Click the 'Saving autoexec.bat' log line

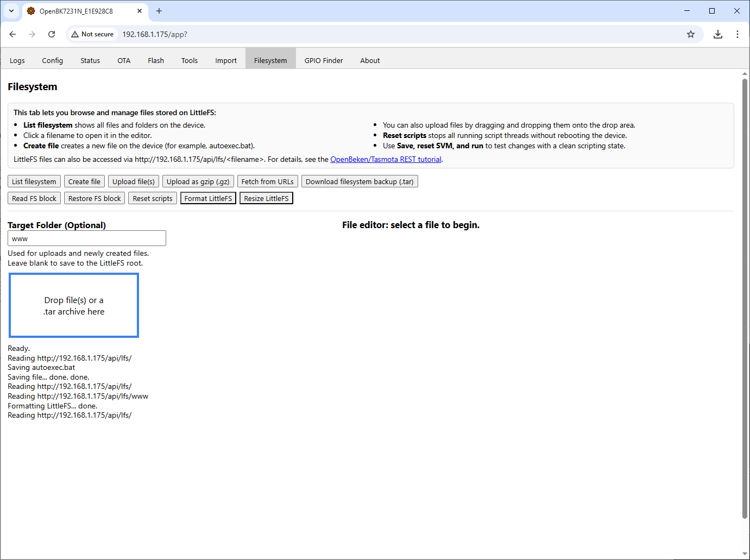click(x=41, y=368)
